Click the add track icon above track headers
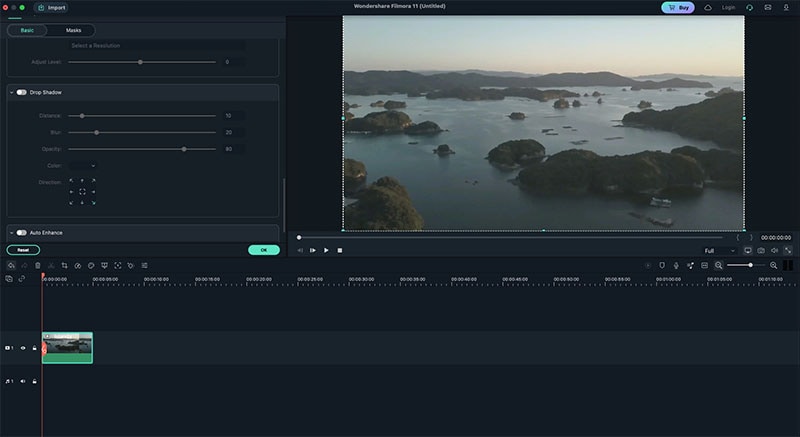Image resolution: width=800 pixels, height=437 pixels. pos(9,278)
